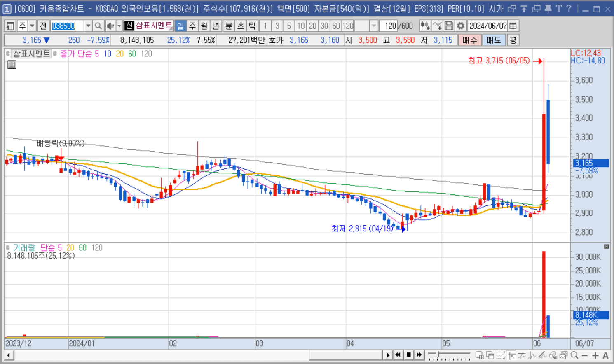The height and width of the screenshot is (364, 614).
Task: Select the 일 daily period toggle
Action: (x=180, y=26)
